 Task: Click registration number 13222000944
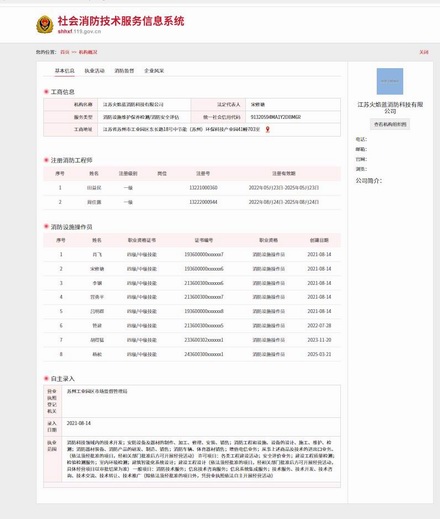pyautogui.click(x=203, y=202)
